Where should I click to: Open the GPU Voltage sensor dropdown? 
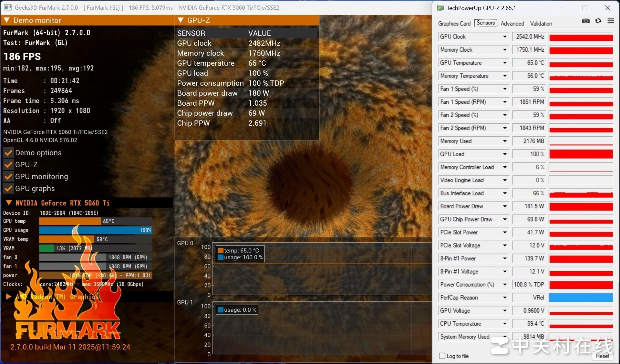(x=505, y=311)
